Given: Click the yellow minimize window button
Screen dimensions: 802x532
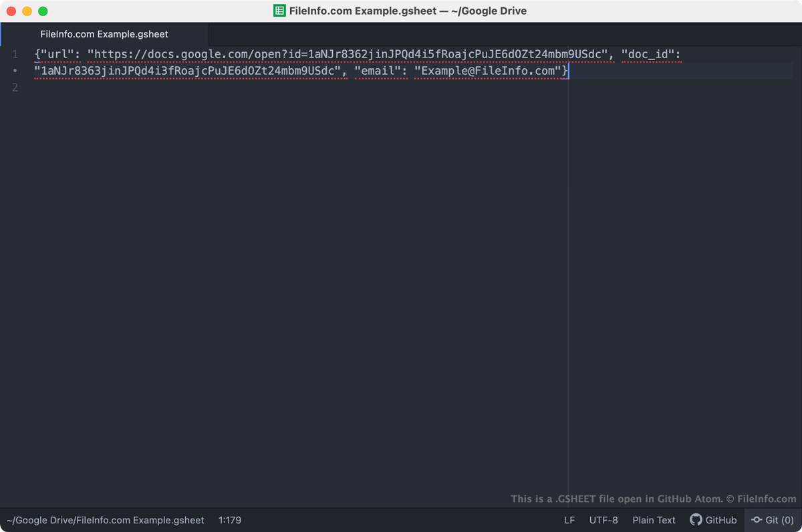Looking at the screenshot, I should [x=27, y=11].
